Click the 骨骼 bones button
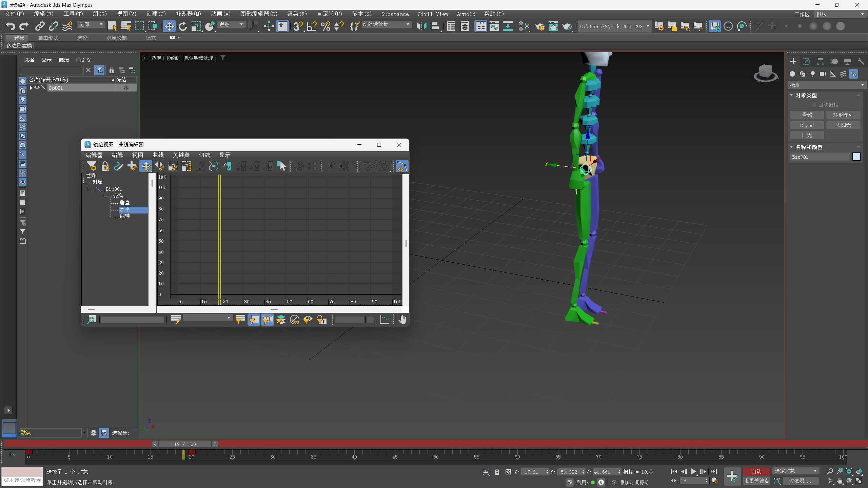This screenshot has height=488, width=868. tap(807, 115)
